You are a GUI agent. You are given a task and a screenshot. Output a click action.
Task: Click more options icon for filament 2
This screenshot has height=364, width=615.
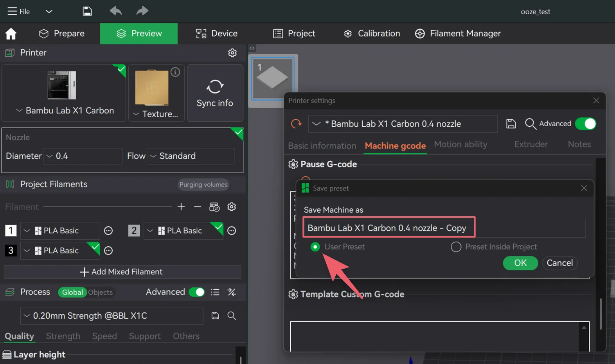coord(232,231)
